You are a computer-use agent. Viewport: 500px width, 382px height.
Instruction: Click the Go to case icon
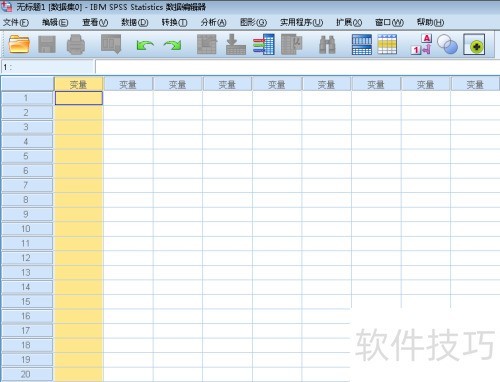pos(207,44)
